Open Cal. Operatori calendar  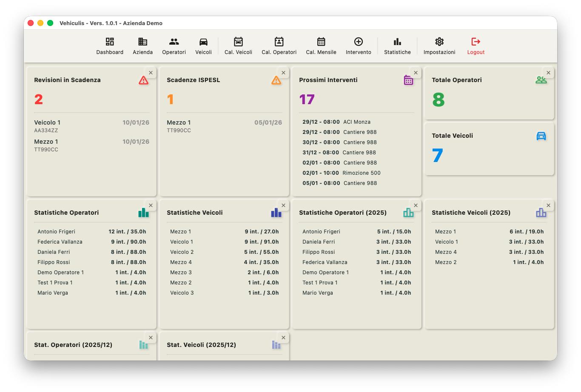pyautogui.click(x=279, y=46)
